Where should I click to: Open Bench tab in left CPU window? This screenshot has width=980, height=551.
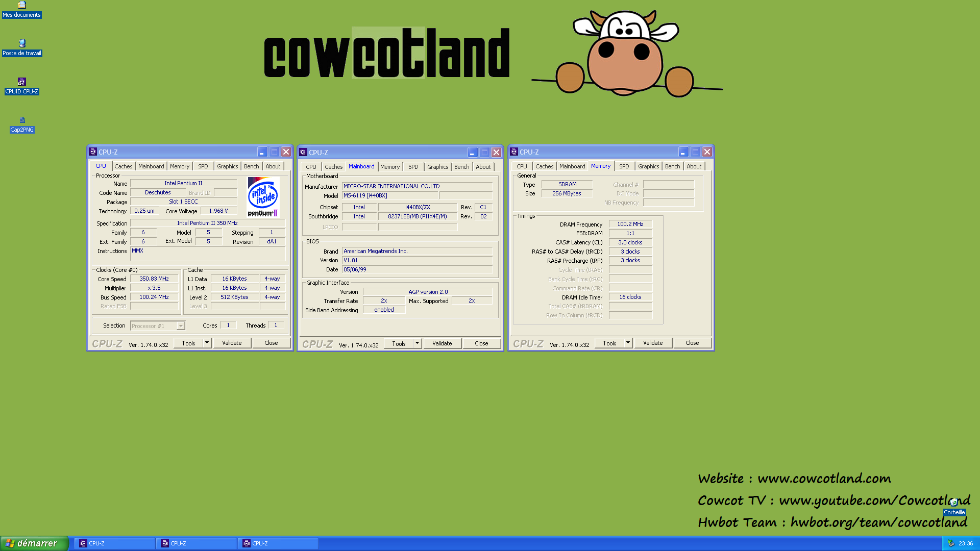[x=251, y=166]
